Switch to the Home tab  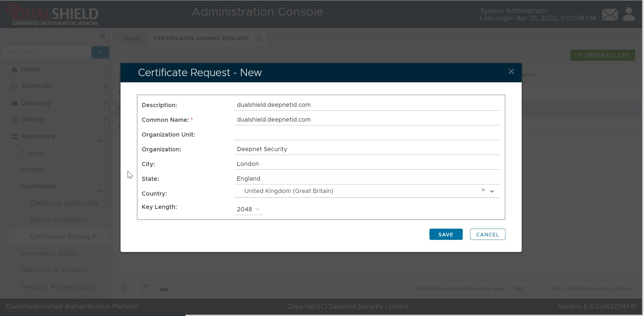pos(133,39)
